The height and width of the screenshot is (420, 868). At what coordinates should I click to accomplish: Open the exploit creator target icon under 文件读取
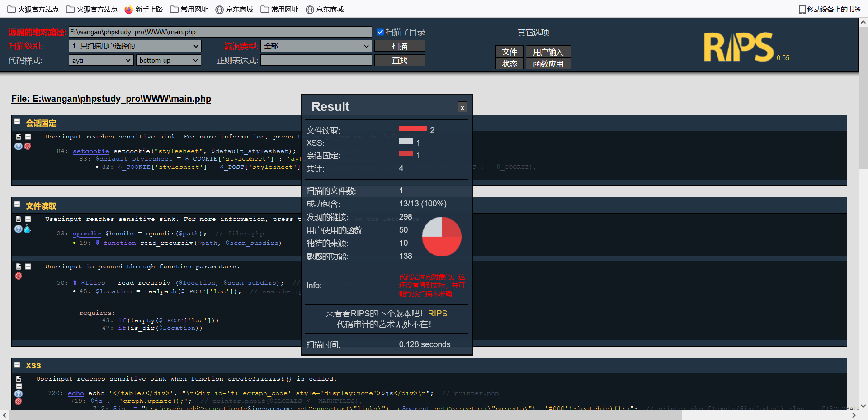click(x=19, y=276)
